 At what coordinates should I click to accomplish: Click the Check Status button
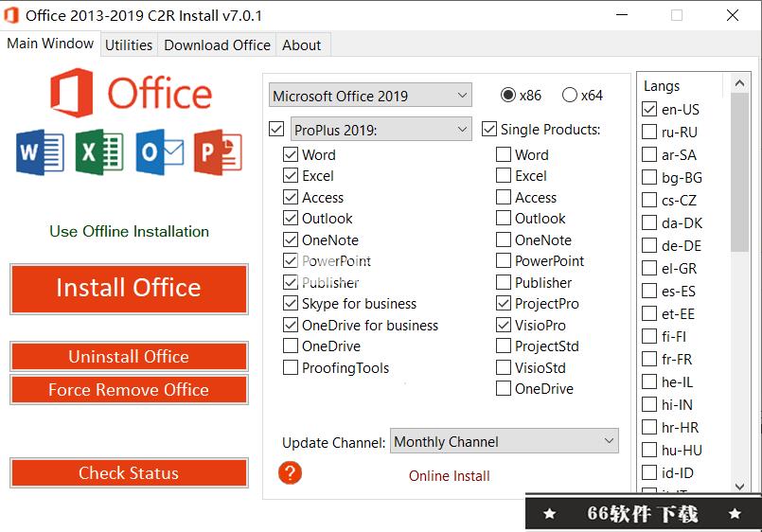[129, 472]
